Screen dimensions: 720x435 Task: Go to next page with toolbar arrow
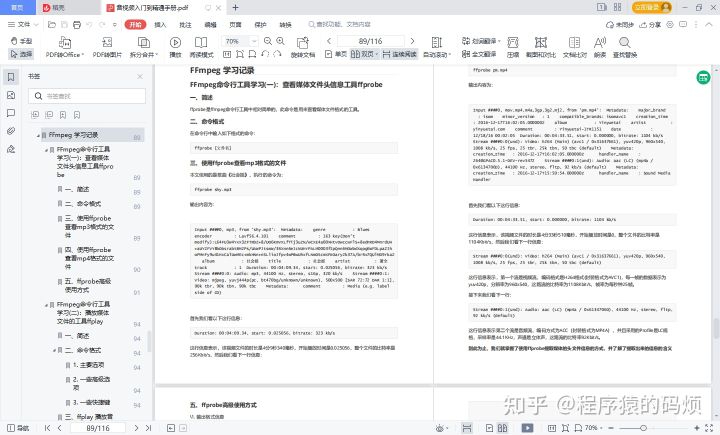click(x=412, y=41)
